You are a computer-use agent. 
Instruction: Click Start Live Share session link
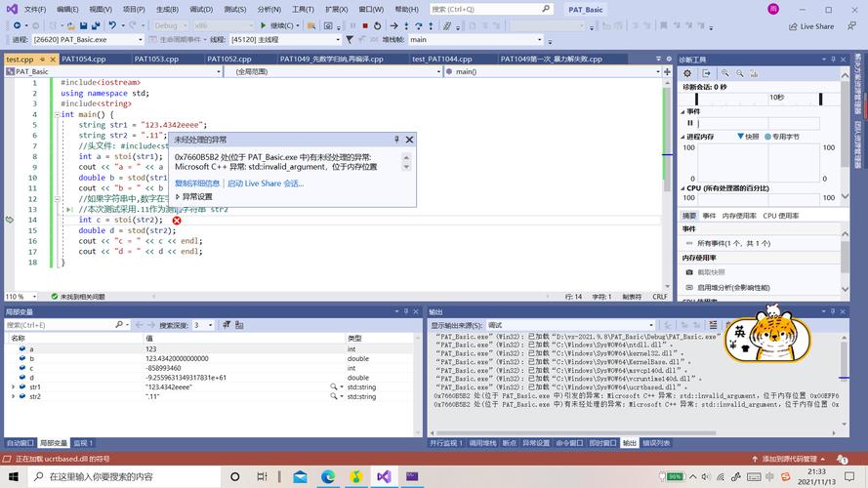click(x=266, y=183)
